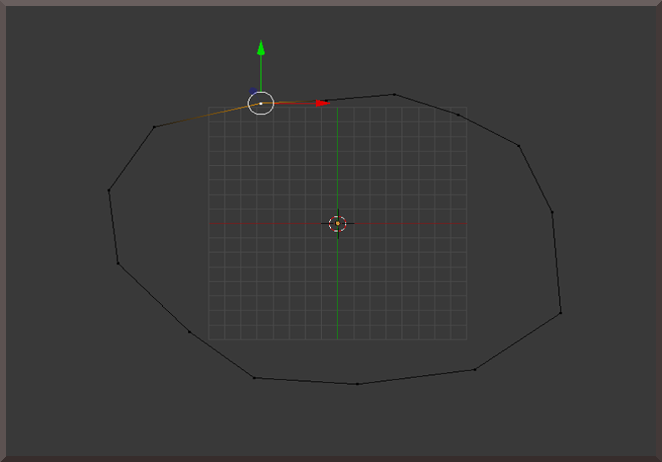
Task: Select the vertex at the loop's top-right peak
Action: (394, 95)
